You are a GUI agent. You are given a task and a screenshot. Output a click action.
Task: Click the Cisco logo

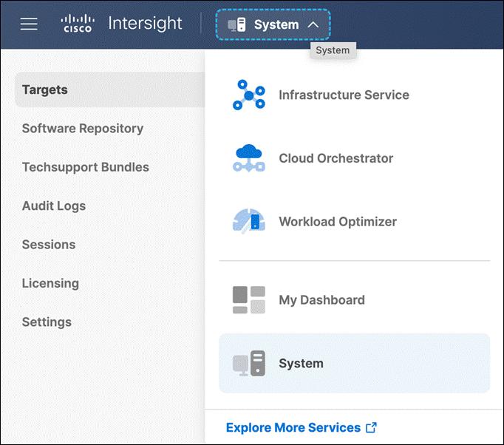tap(78, 24)
